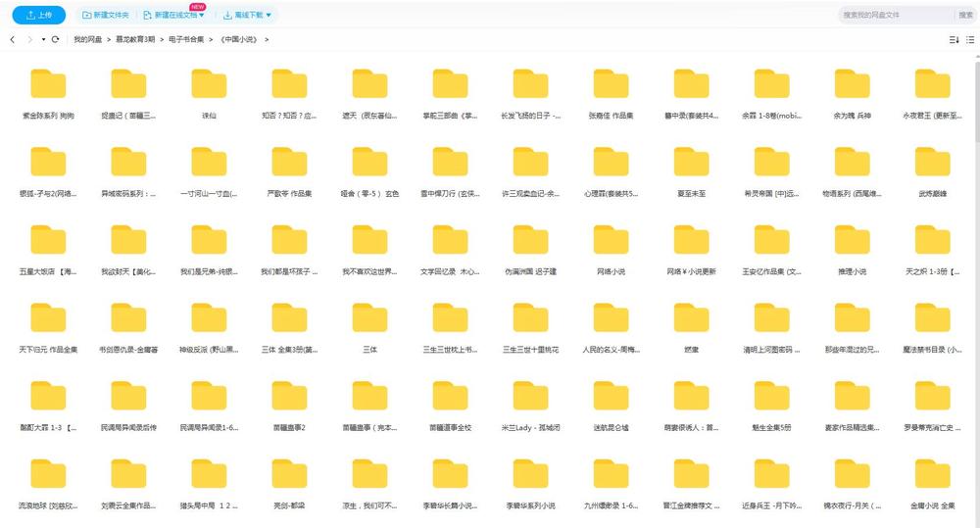Select the 迷航昆仑墟 label
The image size is (980, 528).
coord(612,428)
